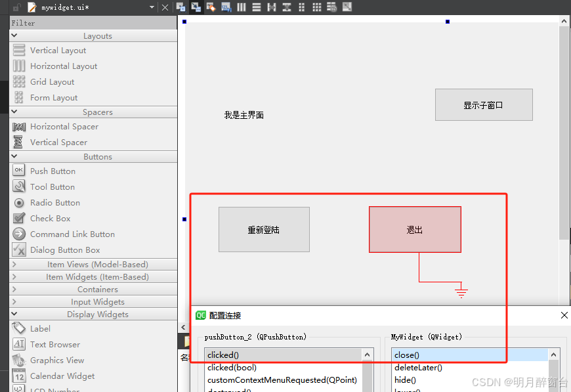Select Horizontal Layout in widget box
Screen dimensions: 571x392
tap(93, 66)
